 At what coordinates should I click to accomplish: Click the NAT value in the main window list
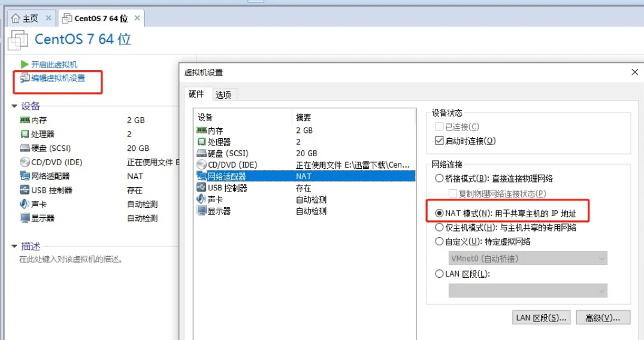pos(135,176)
